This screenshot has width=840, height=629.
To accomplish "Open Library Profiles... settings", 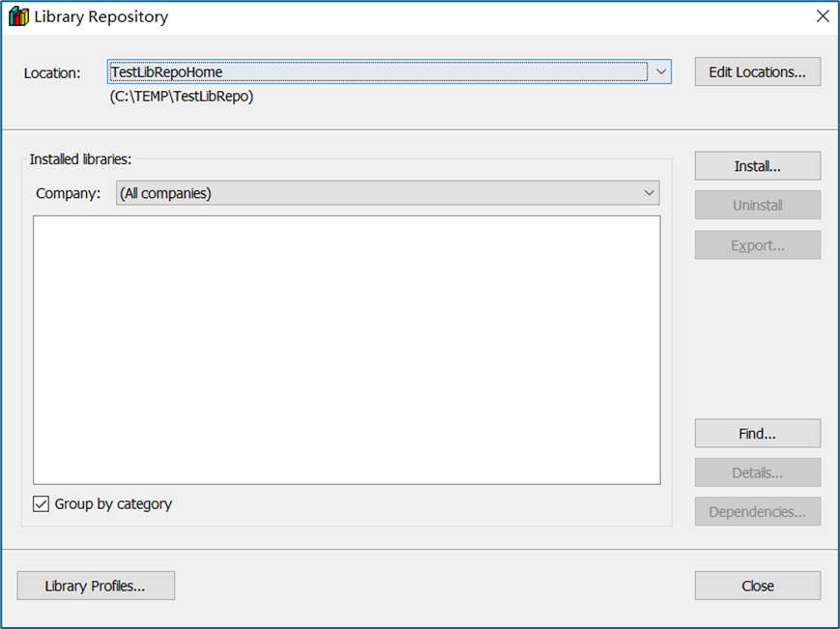I will point(96,586).
